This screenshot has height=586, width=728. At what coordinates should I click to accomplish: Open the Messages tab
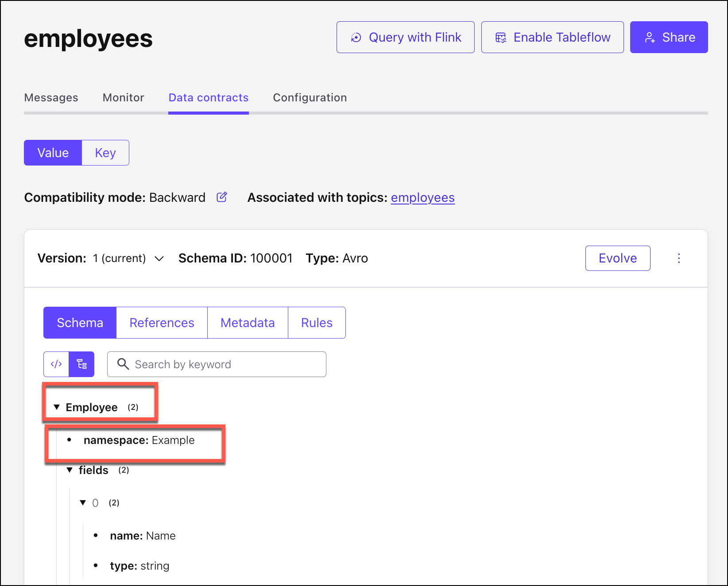click(51, 97)
